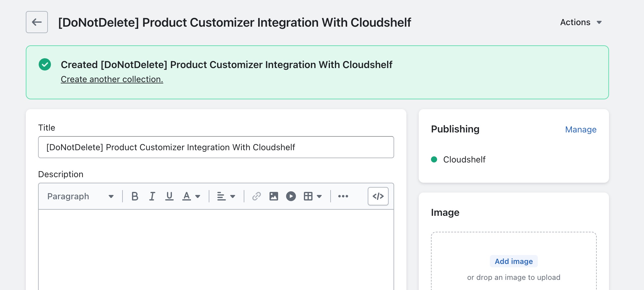Click the image upload drop zone text

pos(514,277)
